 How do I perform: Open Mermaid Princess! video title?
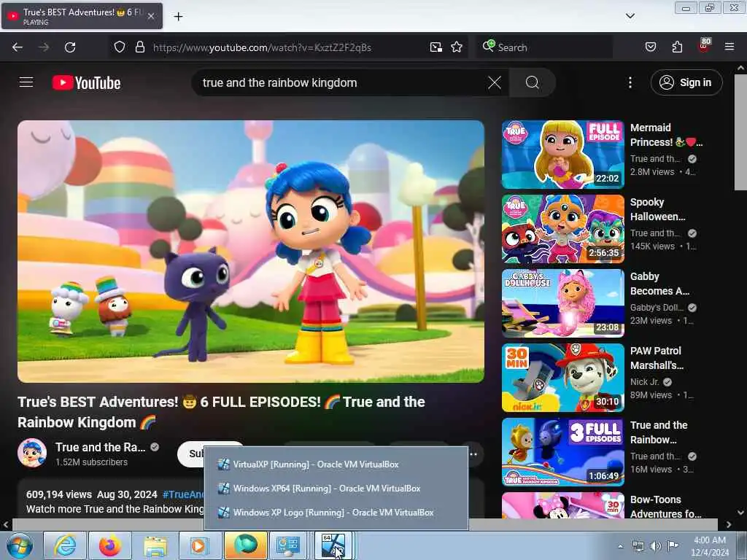pos(666,135)
